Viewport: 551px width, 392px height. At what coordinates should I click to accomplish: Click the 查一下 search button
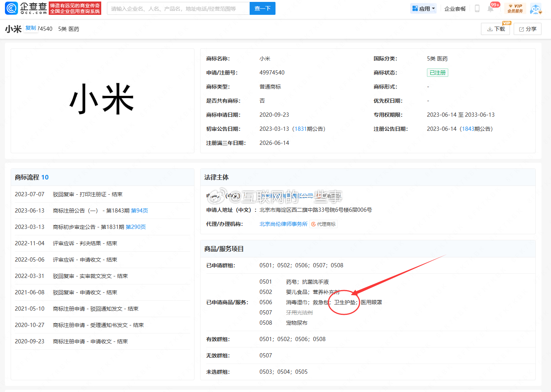tap(263, 8)
